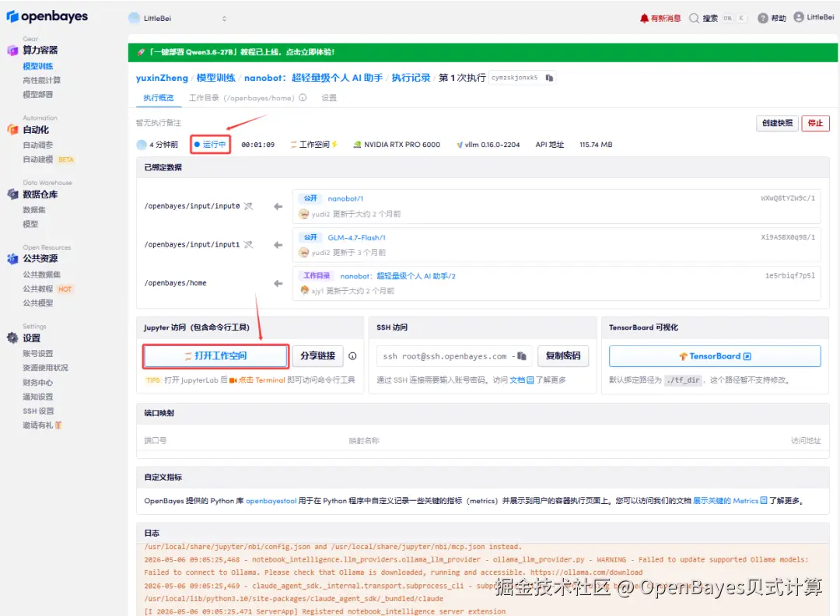The width and height of the screenshot is (840, 616).
Task: Open the openbayestool library link
Action: pyautogui.click(x=271, y=502)
